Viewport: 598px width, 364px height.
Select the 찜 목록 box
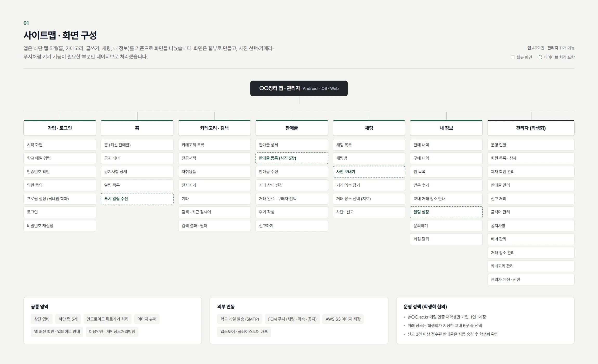446,172
